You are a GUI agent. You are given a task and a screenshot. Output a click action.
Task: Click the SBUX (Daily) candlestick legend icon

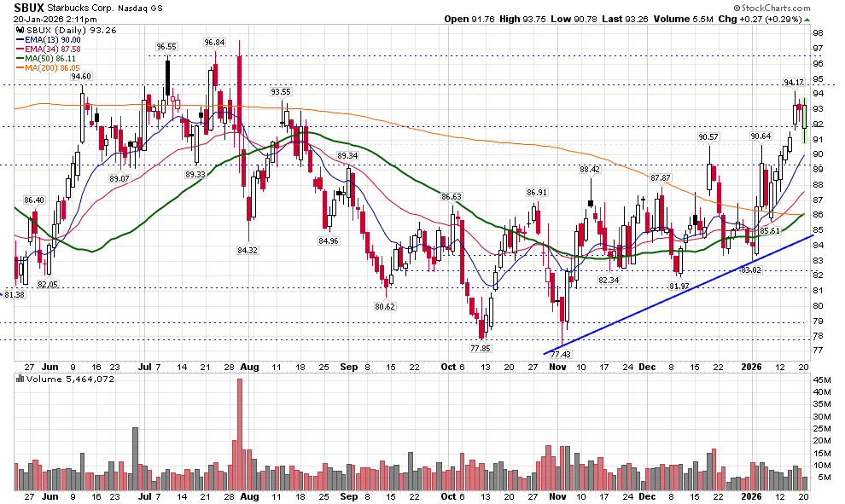click(x=20, y=30)
